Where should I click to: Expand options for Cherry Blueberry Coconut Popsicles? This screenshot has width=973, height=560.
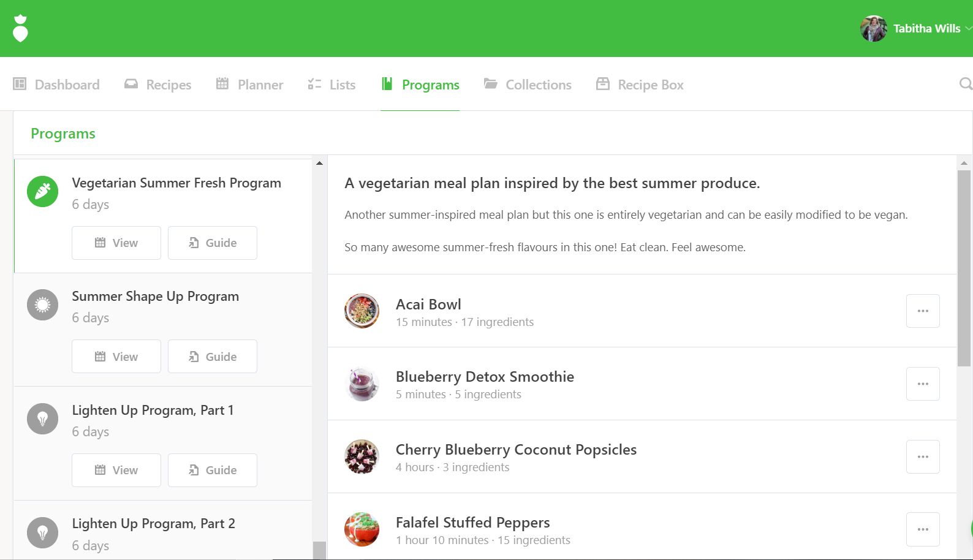[x=923, y=457]
